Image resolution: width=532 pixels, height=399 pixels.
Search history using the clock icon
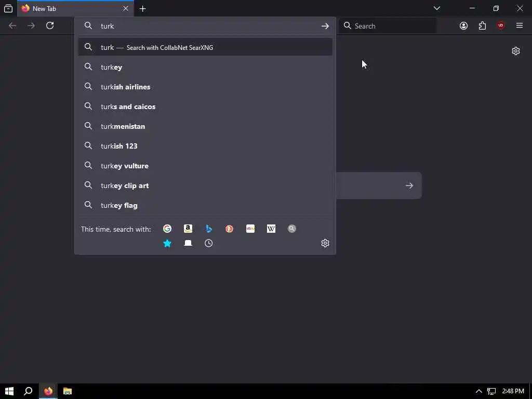(209, 243)
